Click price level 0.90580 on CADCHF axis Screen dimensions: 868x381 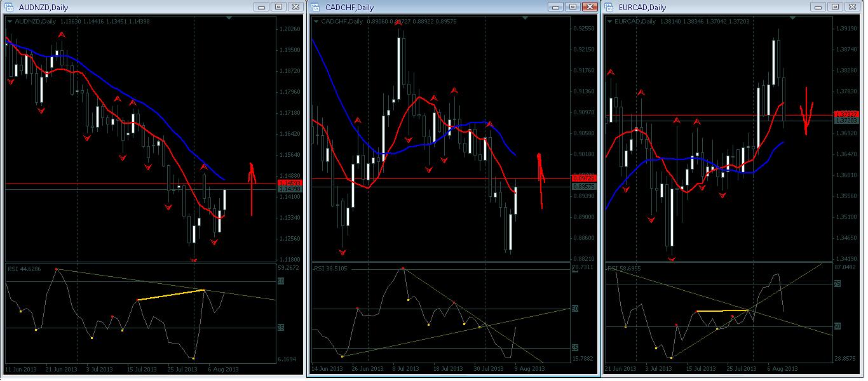[x=583, y=133]
